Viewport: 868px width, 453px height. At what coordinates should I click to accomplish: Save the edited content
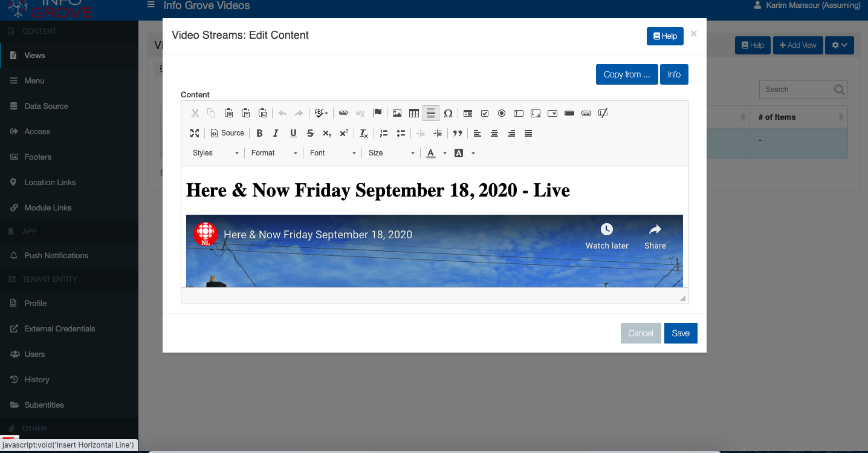[x=681, y=333]
